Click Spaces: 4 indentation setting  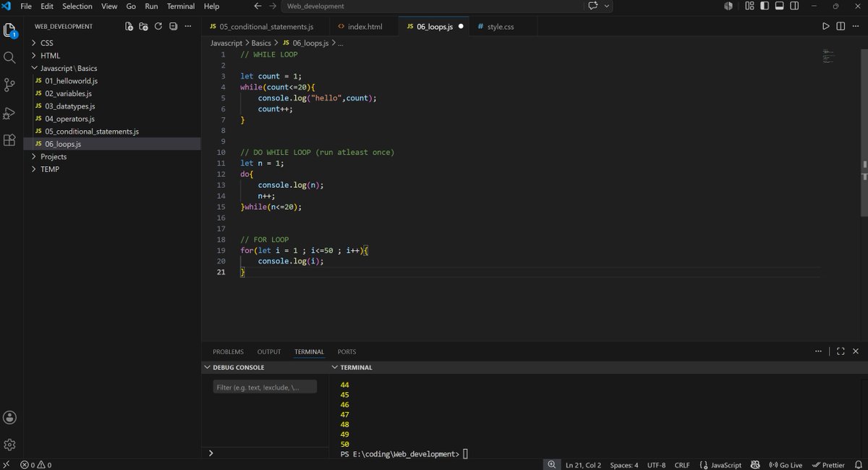(624, 465)
